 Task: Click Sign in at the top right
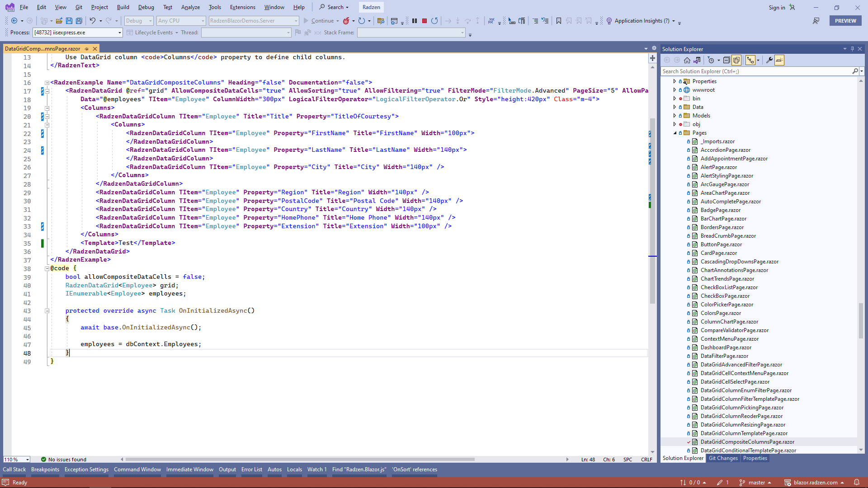[777, 7]
